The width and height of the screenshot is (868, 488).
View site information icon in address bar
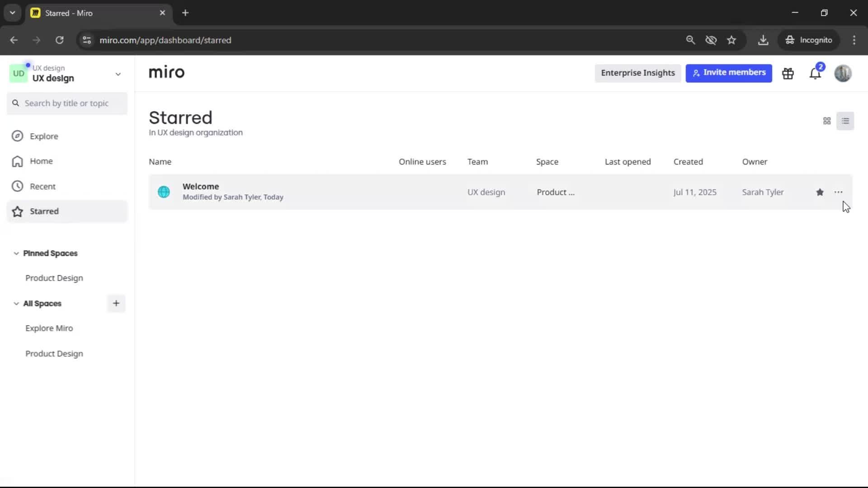pos(87,40)
